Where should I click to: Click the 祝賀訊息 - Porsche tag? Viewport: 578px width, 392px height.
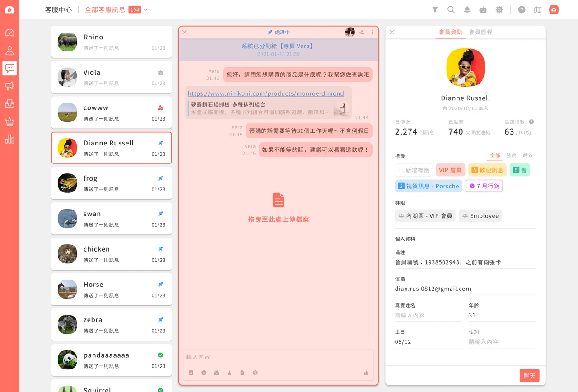point(429,186)
